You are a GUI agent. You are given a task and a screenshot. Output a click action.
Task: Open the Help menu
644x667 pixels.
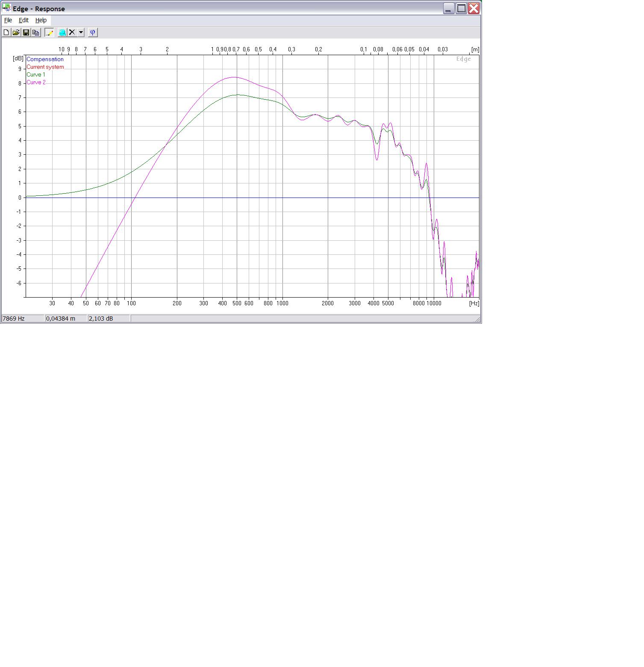click(x=41, y=20)
